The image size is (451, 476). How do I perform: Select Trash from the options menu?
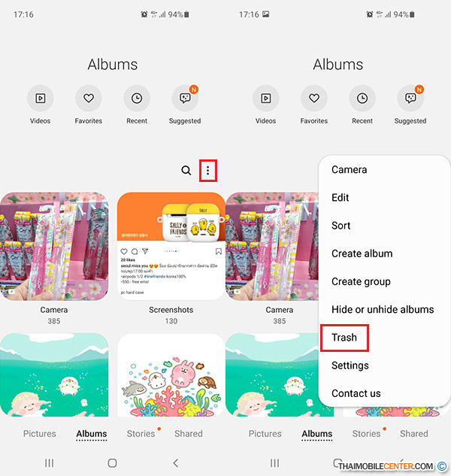(344, 338)
